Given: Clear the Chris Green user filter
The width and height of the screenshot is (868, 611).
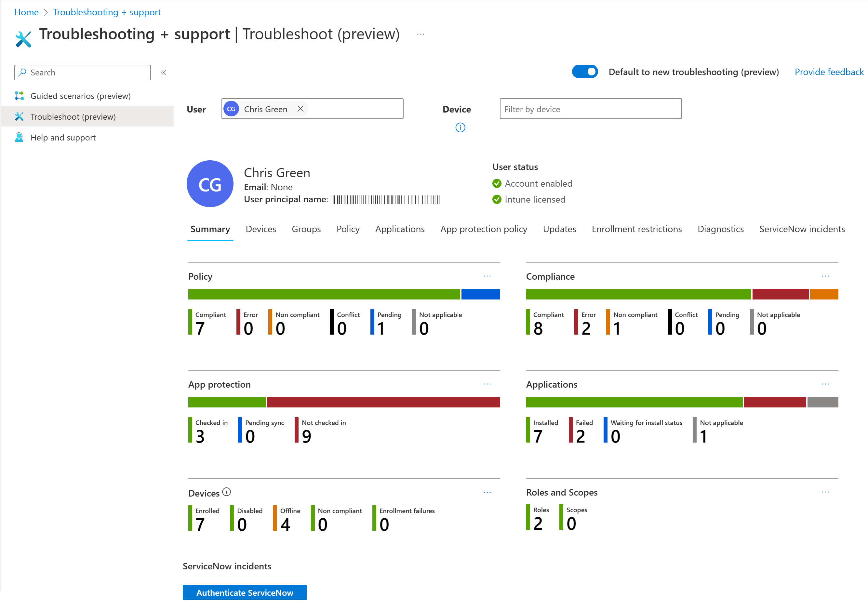Looking at the screenshot, I should point(301,109).
